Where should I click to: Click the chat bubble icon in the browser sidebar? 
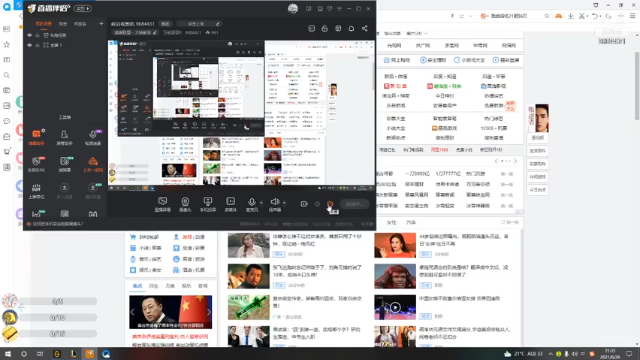tap(7, 121)
